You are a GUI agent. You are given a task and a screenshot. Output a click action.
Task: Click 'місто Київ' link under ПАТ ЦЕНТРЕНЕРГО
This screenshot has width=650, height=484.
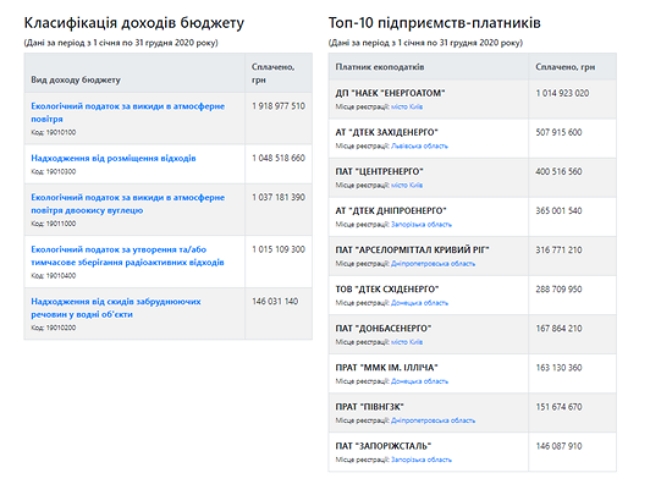407,185
